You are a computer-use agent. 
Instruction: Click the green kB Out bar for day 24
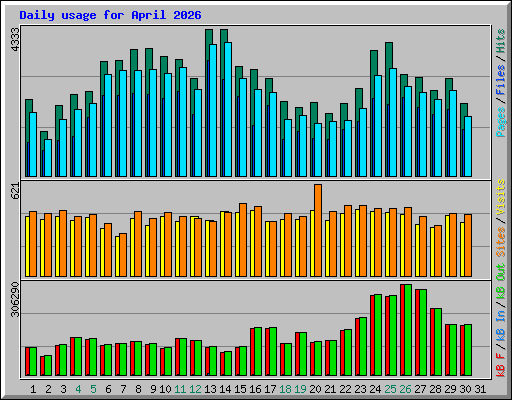pos(378,335)
